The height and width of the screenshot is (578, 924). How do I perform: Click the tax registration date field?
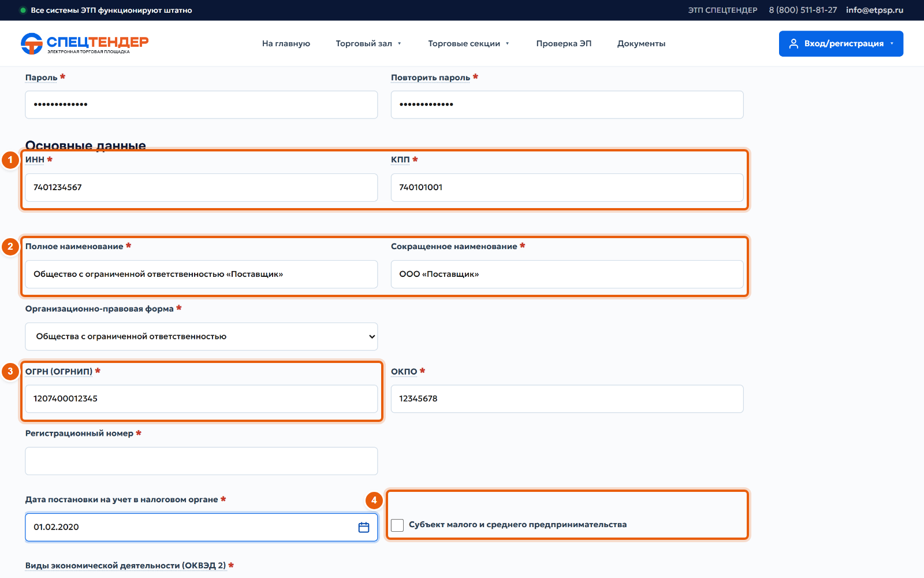pos(202,527)
